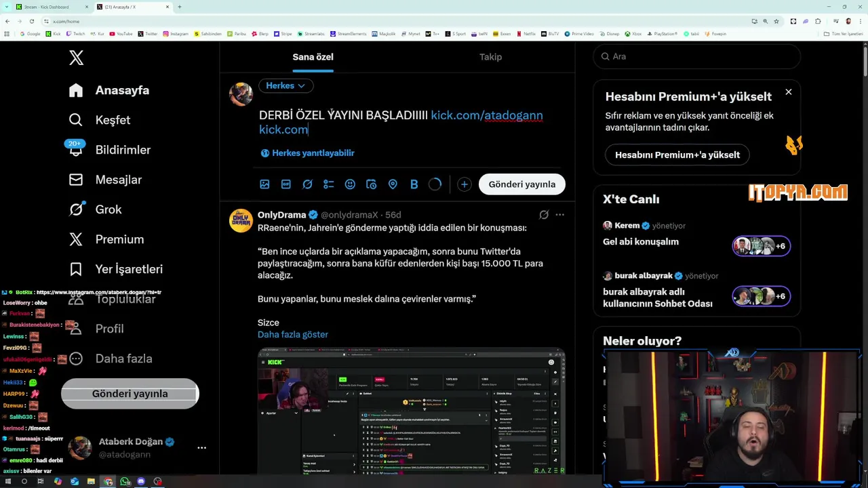
Task: Open more options on OnlyDrama post
Action: [559, 215]
